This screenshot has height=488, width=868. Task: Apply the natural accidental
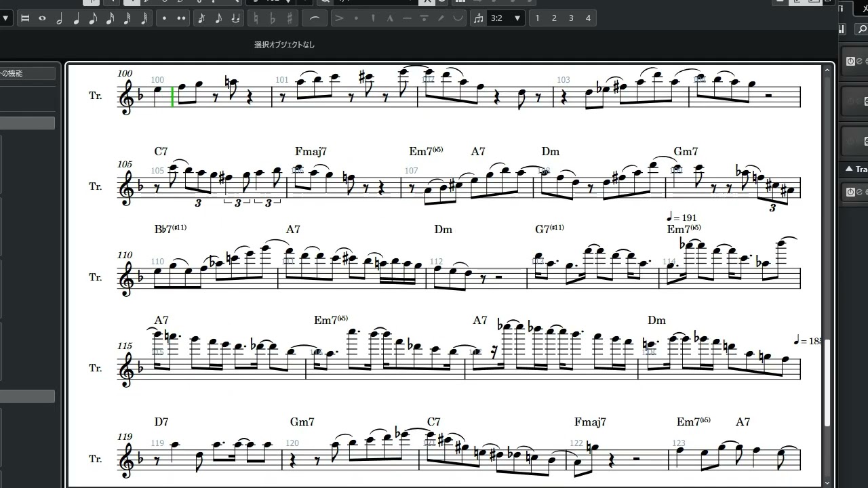click(x=256, y=18)
